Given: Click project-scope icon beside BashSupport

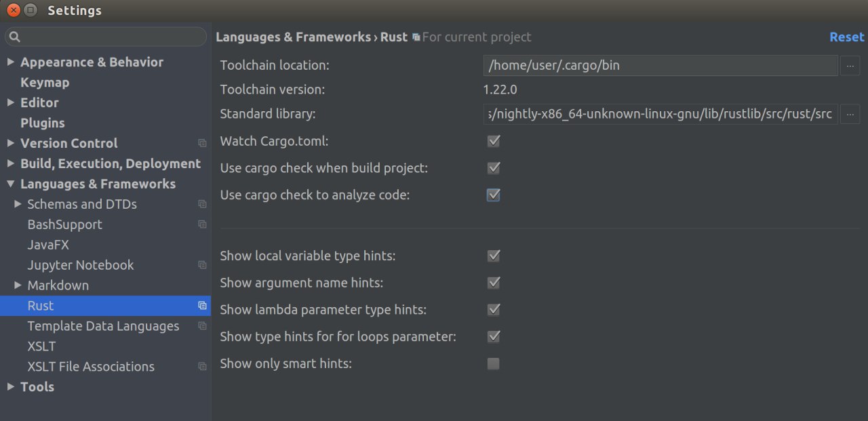Looking at the screenshot, I should [202, 224].
